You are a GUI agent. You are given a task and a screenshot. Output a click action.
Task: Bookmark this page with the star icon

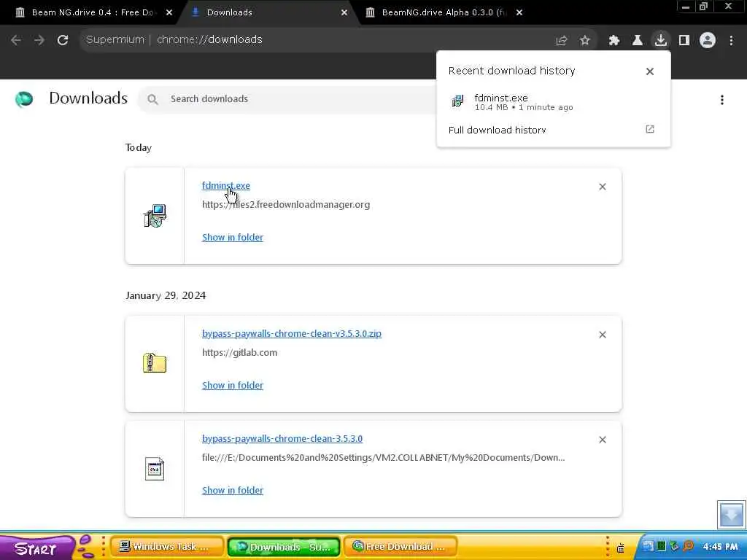click(x=585, y=41)
